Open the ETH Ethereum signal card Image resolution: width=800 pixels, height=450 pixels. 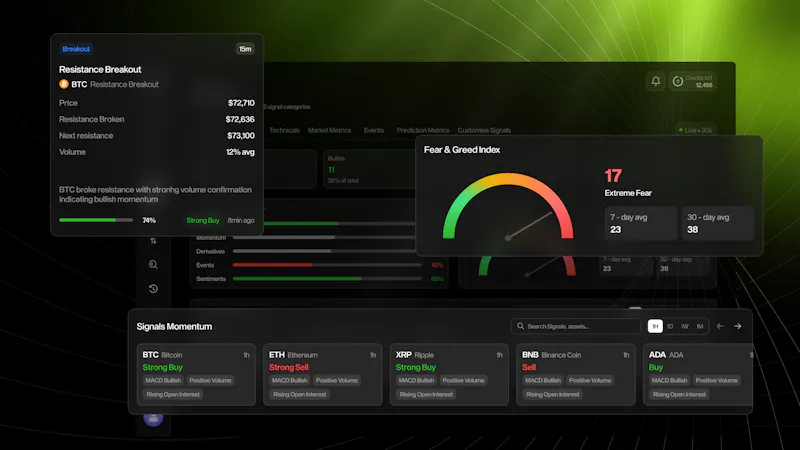pos(322,374)
